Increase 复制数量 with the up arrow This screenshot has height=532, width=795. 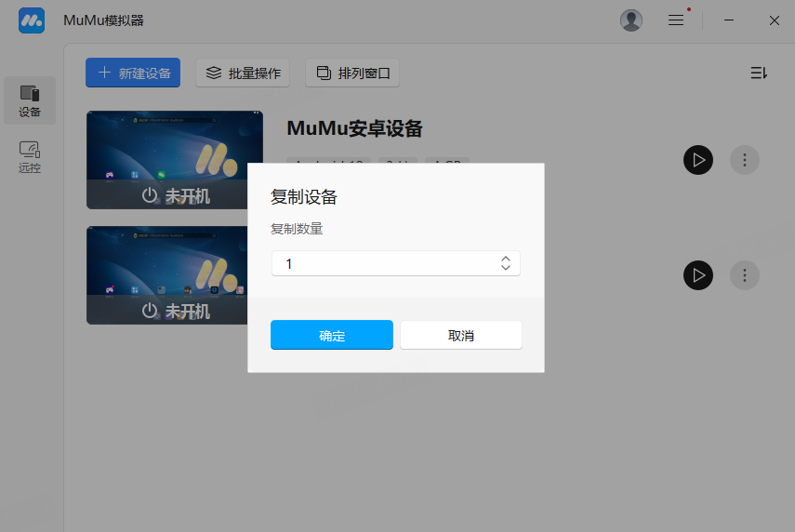coord(505,259)
